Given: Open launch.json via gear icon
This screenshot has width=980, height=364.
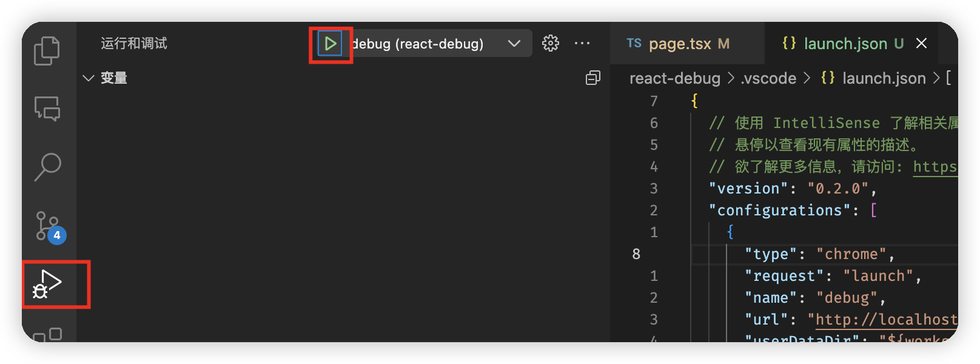Looking at the screenshot, I should 551,43.
